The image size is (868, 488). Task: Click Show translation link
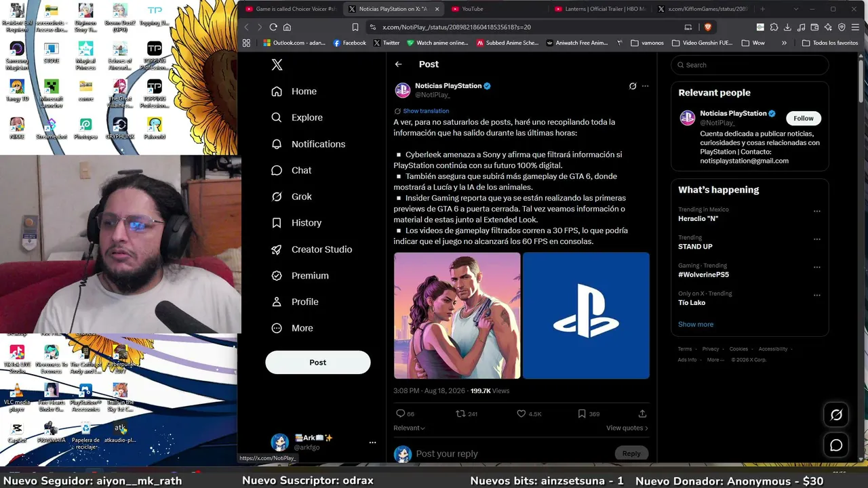pyautogui.click(x=426, y=111)
